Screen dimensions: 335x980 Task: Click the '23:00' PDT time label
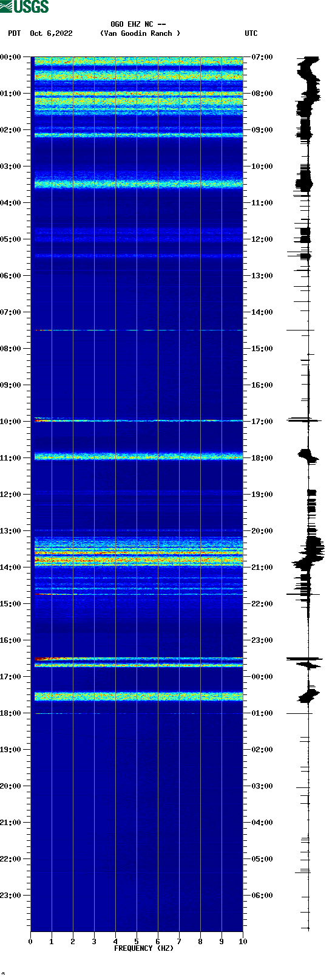click(11, 896)
